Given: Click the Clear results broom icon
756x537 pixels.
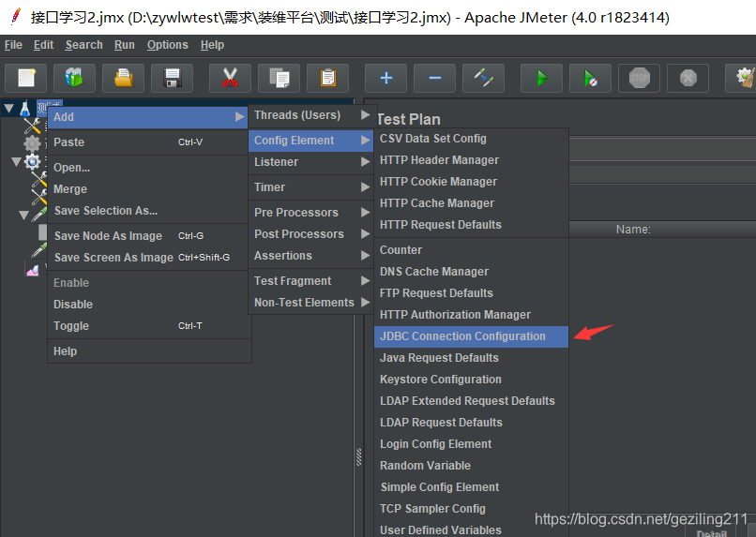Looking at the screenshot, I should coord(745,78).
